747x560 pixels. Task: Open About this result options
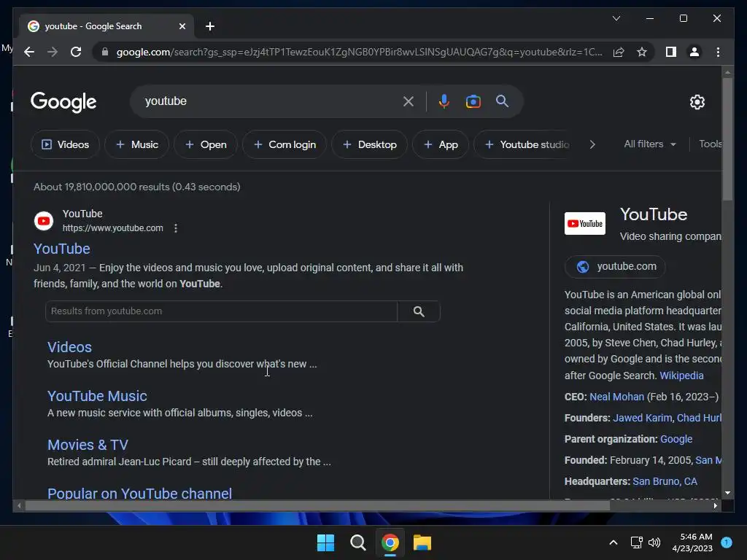[x=176, y=228]
